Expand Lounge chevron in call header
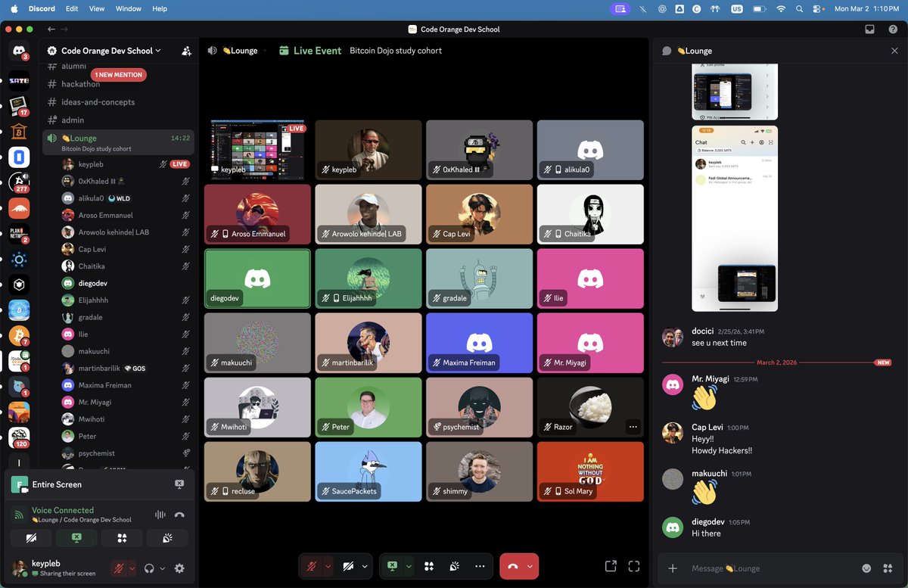Viewport: 908px width, 588px height. (x=266, y=51)
